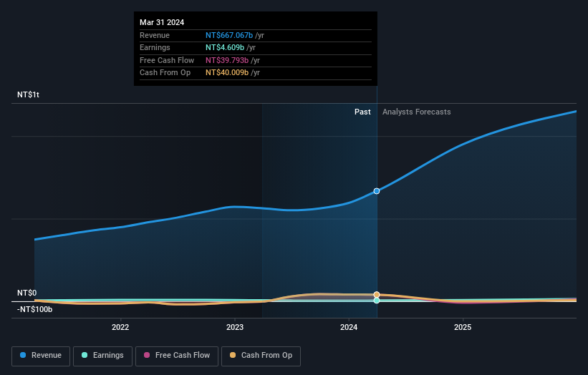Click the orange Cash From Op legend dot

pyautogui.click(x=233, y=355)
